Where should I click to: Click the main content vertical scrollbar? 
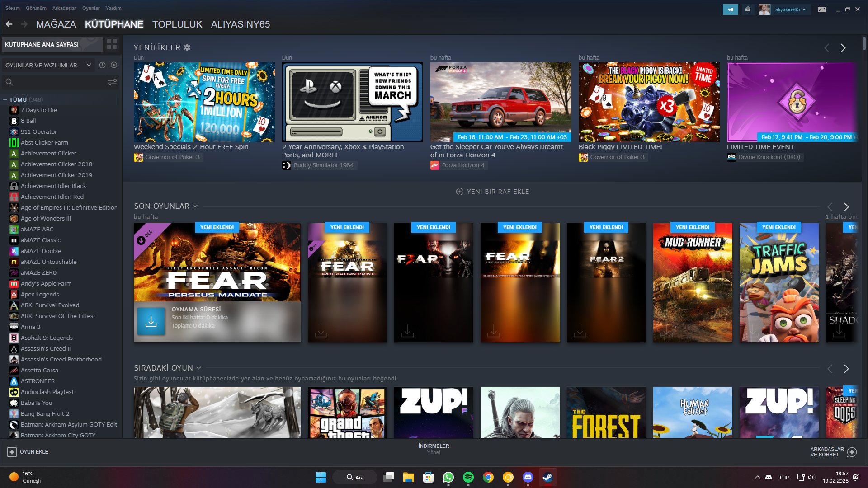coord(864,43)
